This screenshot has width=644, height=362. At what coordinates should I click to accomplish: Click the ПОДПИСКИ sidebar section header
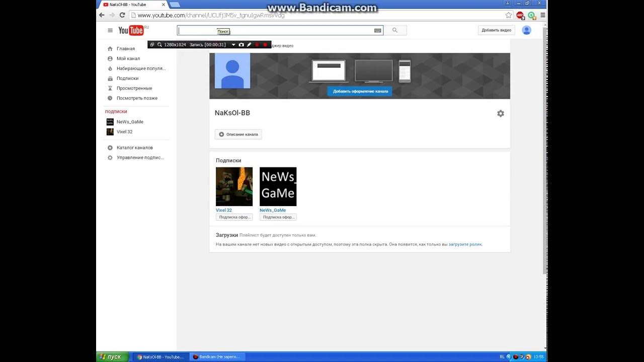point(116,112)
